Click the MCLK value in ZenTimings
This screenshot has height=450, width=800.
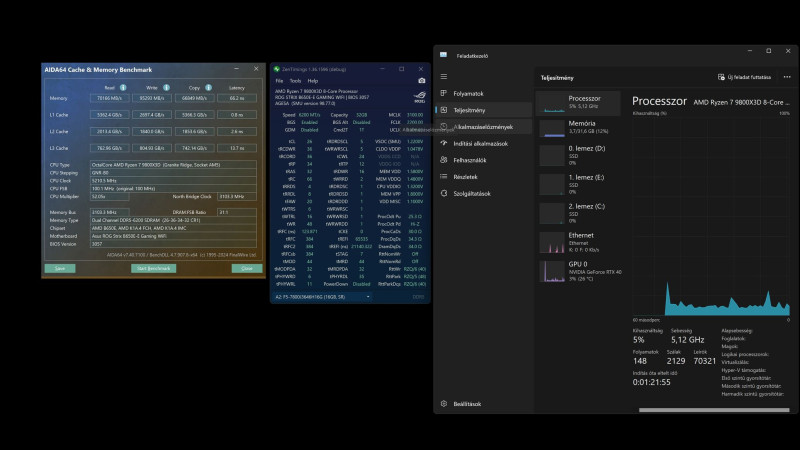(415, 115)
